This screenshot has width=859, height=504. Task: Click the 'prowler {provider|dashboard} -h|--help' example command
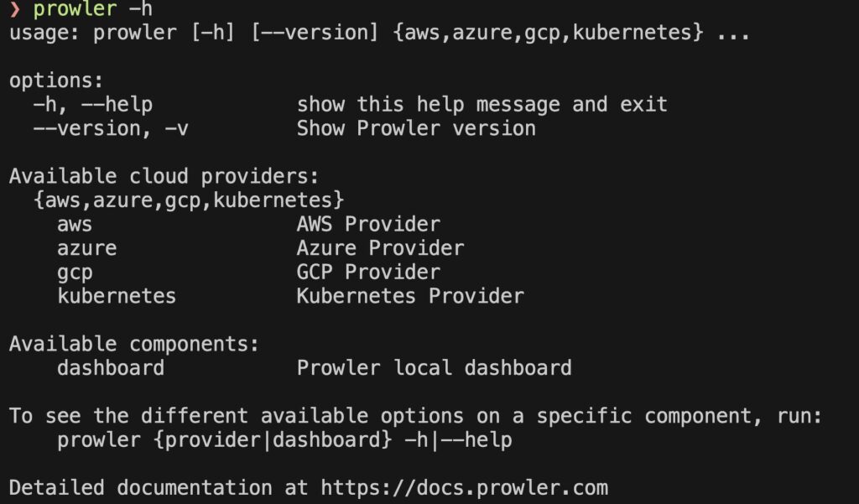click(285, 440)
